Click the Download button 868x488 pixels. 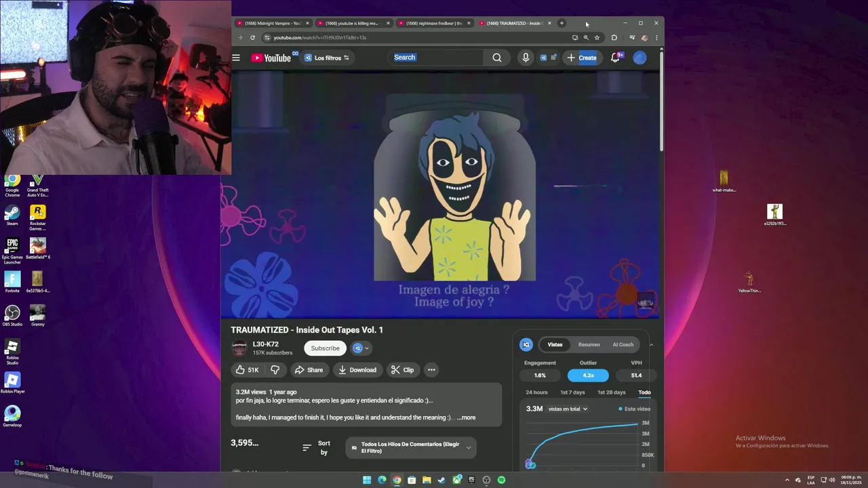pos(357,370)
